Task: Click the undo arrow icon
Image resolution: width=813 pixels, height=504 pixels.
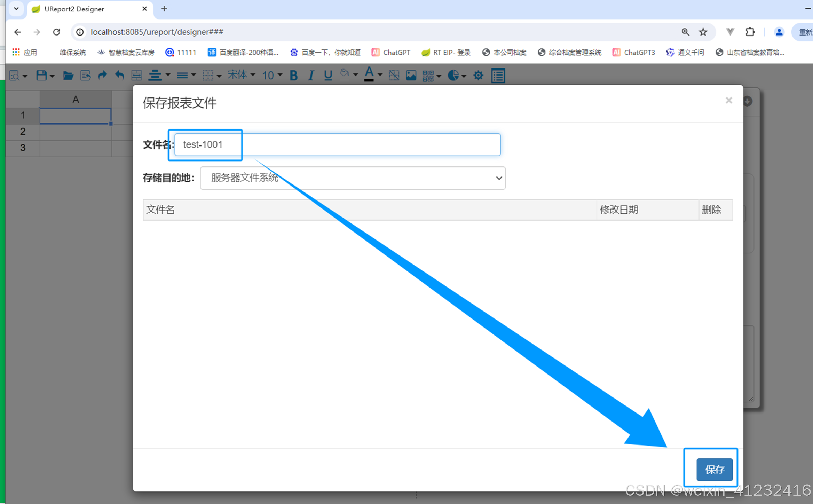Action: coord(119,75)
